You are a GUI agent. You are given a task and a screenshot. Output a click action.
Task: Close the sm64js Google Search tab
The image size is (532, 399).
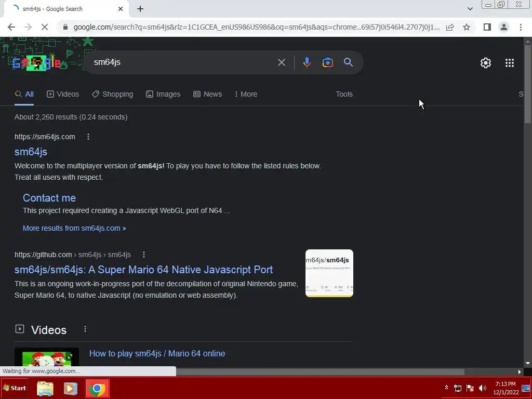coord(121,9)
